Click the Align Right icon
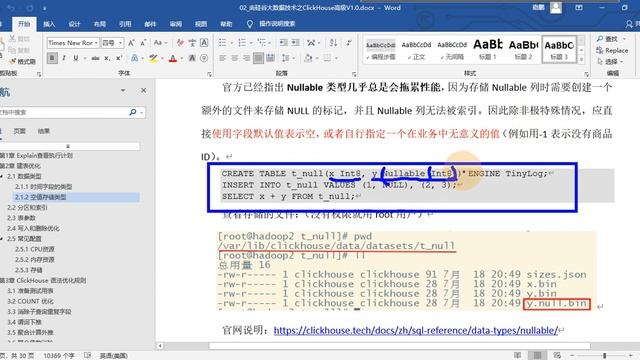Viewport: 640px width, 360px height. coord(247,58)
